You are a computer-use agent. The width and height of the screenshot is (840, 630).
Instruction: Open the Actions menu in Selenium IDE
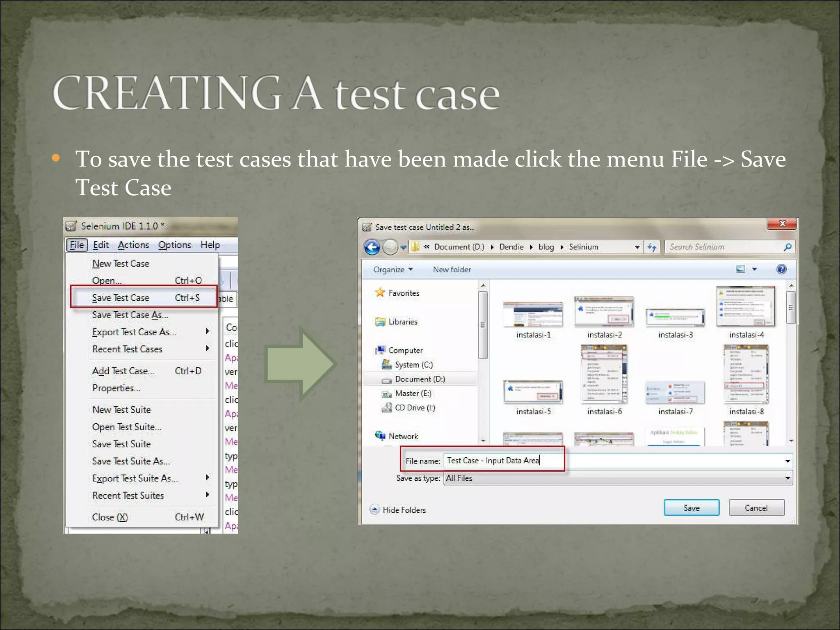click(x=133, y=245)
